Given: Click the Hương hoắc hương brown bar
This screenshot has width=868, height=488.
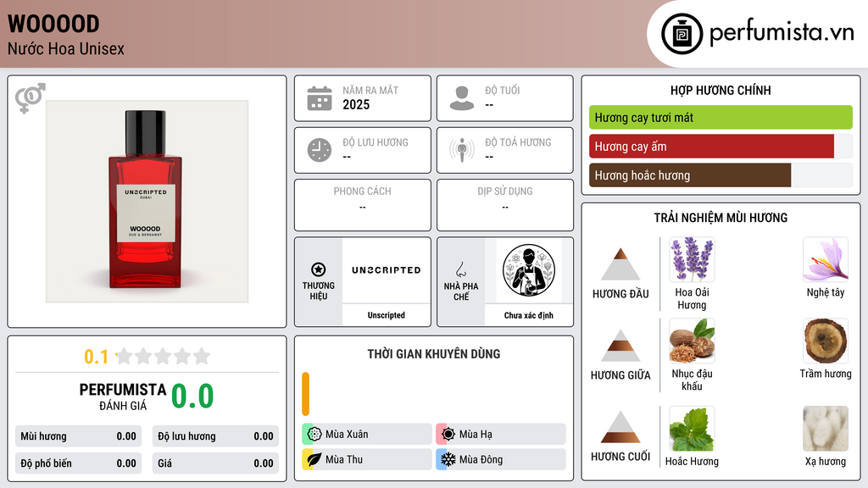Looking at the screenshot, I should (x=690, y=175).
